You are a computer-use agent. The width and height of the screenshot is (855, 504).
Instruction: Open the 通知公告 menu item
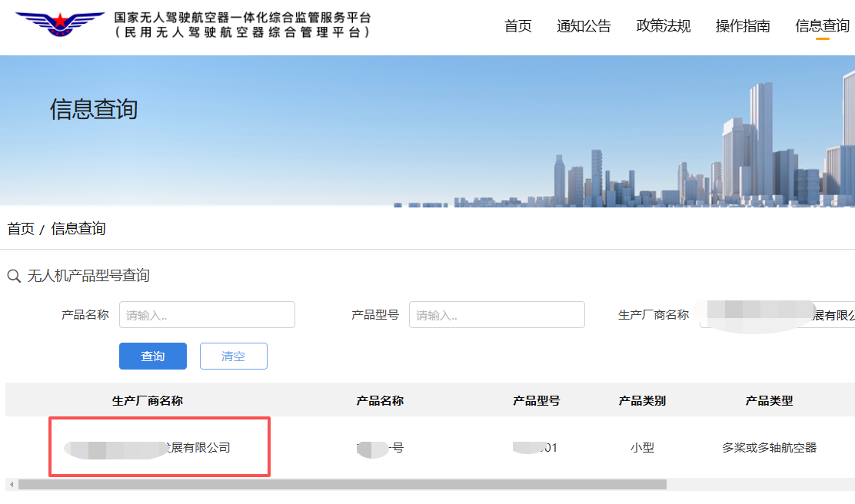[584, 25]
